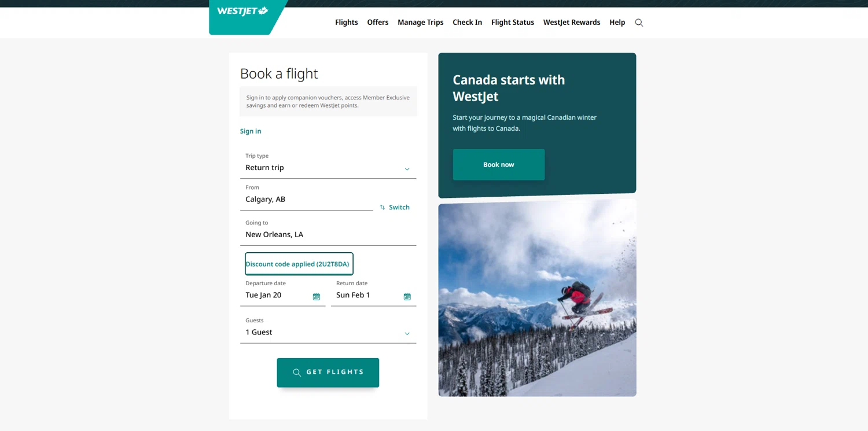The width and height of the screenshot is (868, 431).
Task: Click the departure date calendar icon
Action: (x=317, y=297)
